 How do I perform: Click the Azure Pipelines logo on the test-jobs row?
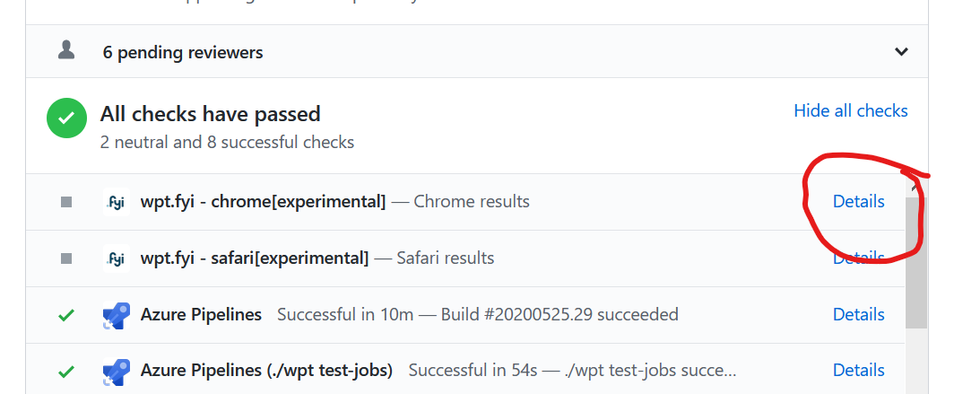coord(117,371)
